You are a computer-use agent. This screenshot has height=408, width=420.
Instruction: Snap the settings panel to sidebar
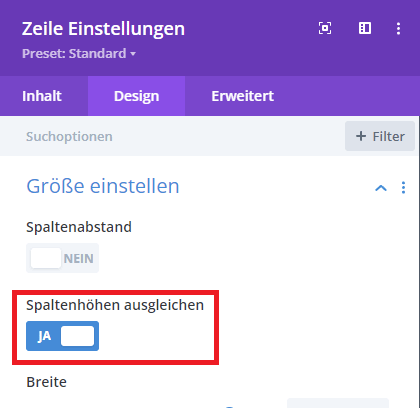coord(365,28)
